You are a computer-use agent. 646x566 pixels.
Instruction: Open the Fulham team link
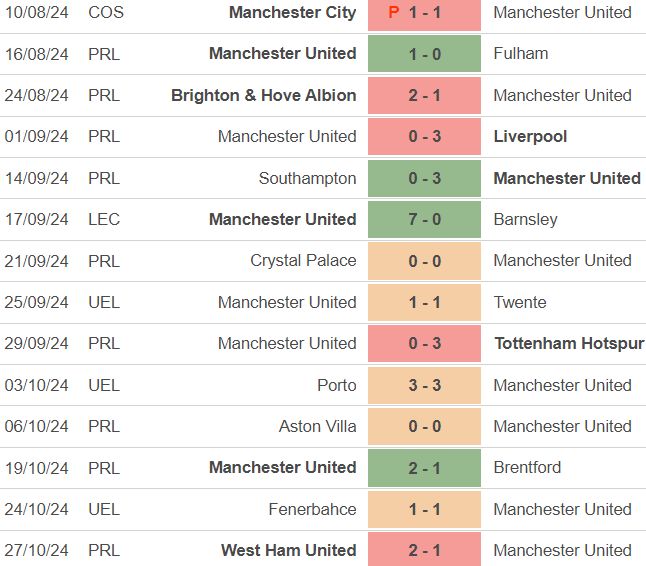pyautogui.click(x=521, y=54)
